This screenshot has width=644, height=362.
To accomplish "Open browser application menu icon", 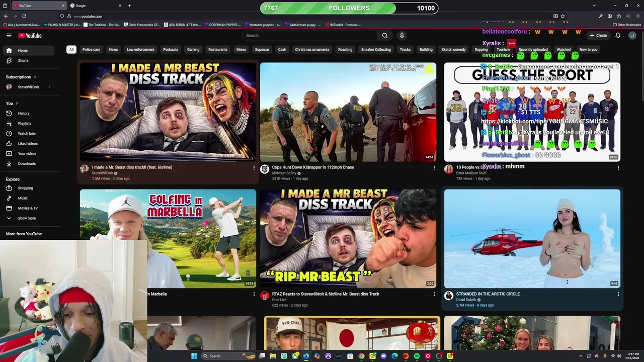I will pos(638,16).
